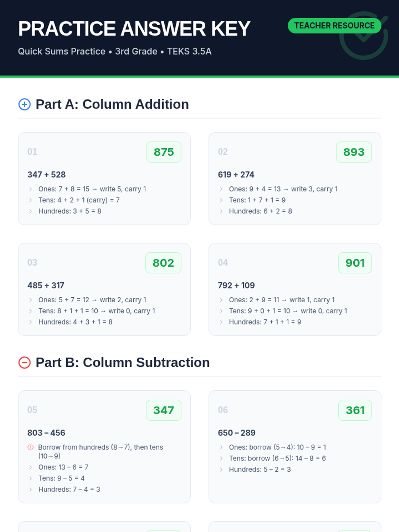Click the "Part B: Column Subtraction" heading
399x532 pixels.
point(122,362)
